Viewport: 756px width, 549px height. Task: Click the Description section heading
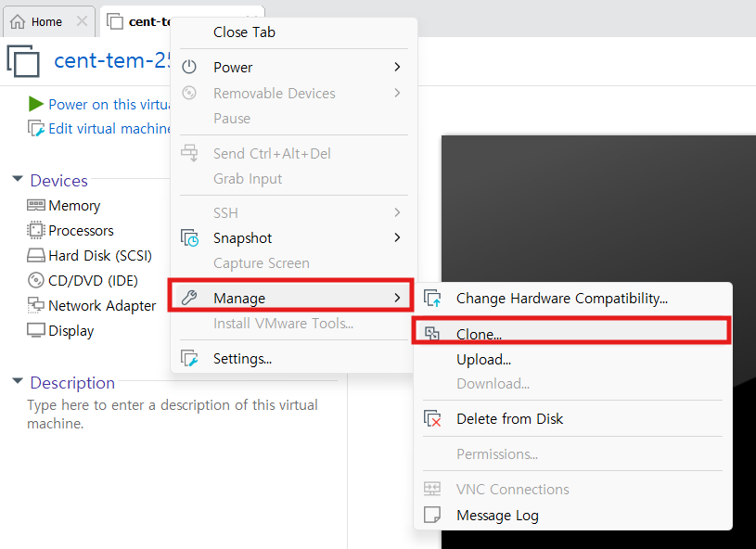tap(72, 383)
